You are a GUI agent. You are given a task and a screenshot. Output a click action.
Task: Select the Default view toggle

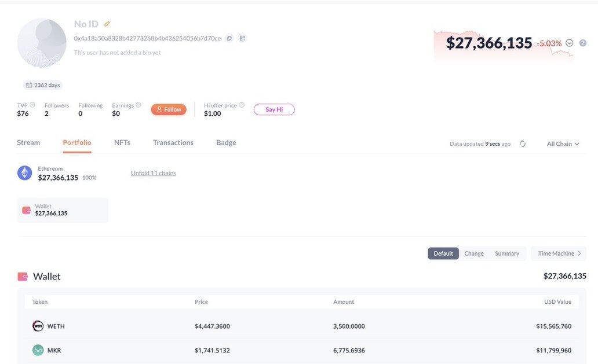[443, 253]
